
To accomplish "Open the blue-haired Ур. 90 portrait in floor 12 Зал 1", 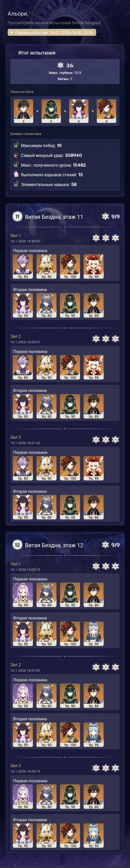I will [93, 634].
